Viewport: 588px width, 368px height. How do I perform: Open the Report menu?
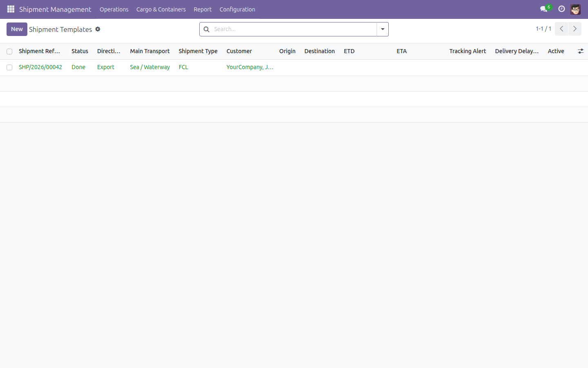point(203,9)
